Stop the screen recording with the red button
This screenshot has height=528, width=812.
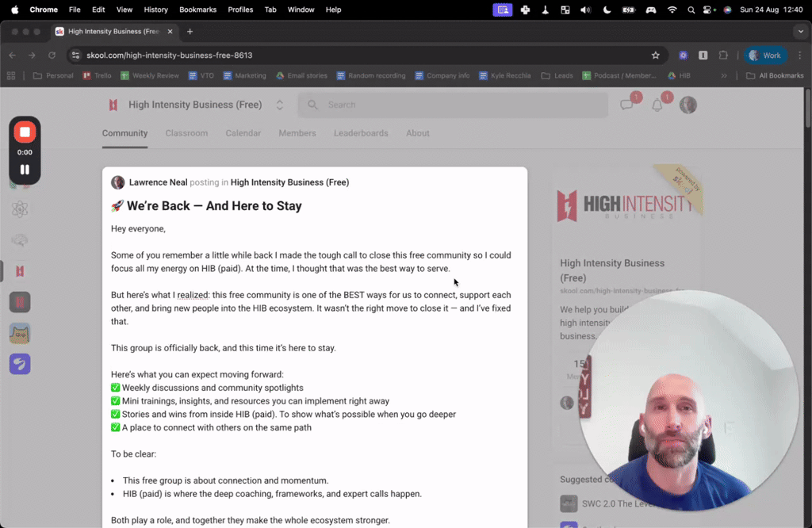[x=25, y=132]
